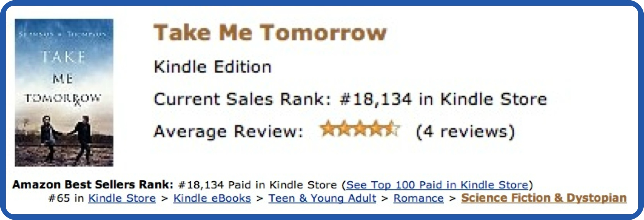Screen dimensions: 644x220
Task: Open the (4 reviews) count
Action: [465, 132]
